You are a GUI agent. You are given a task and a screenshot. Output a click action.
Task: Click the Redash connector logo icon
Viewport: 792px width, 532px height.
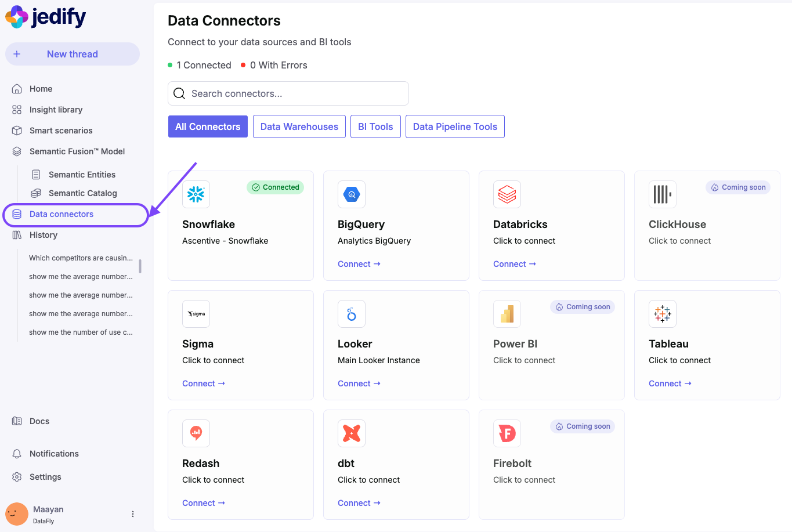(196, 433)
